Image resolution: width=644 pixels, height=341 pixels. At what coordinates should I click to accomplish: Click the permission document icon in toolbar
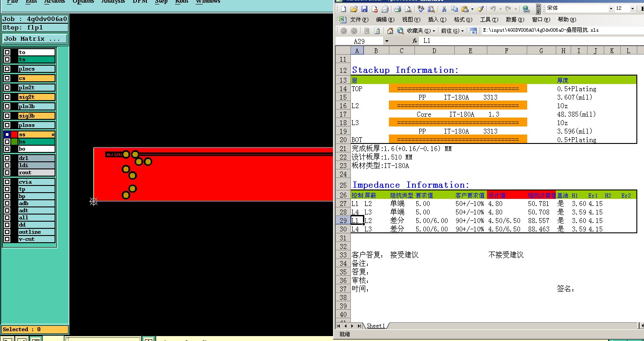coord(374,9)
